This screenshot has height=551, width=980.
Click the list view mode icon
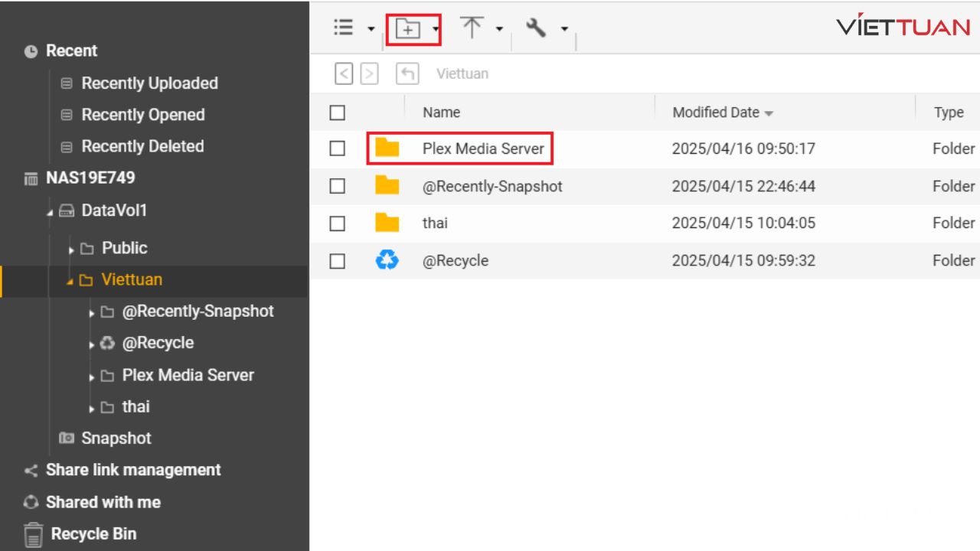(x=343, y=28)
